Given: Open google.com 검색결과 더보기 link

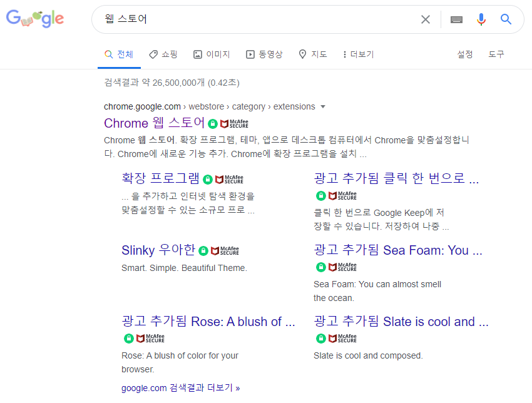Looking at the screenshot, I should click(181, 388).
